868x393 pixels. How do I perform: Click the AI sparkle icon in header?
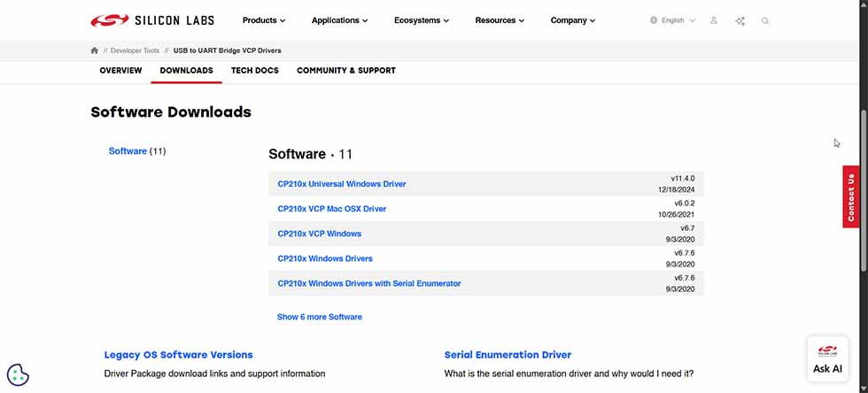[740, 21]
